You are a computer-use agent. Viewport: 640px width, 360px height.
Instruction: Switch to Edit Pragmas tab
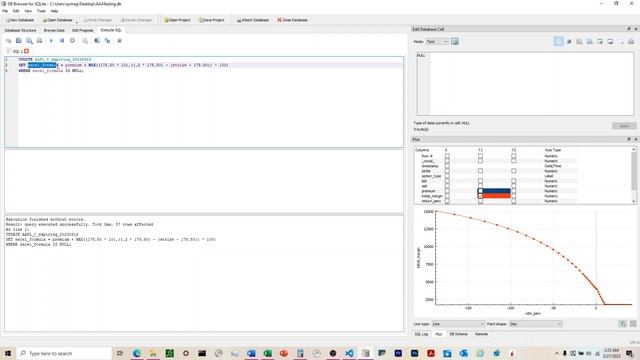click(x=82, y=30)
